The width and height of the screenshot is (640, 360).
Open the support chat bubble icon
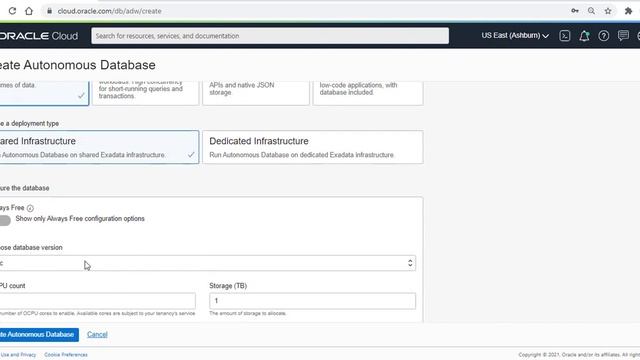(623, 36)
